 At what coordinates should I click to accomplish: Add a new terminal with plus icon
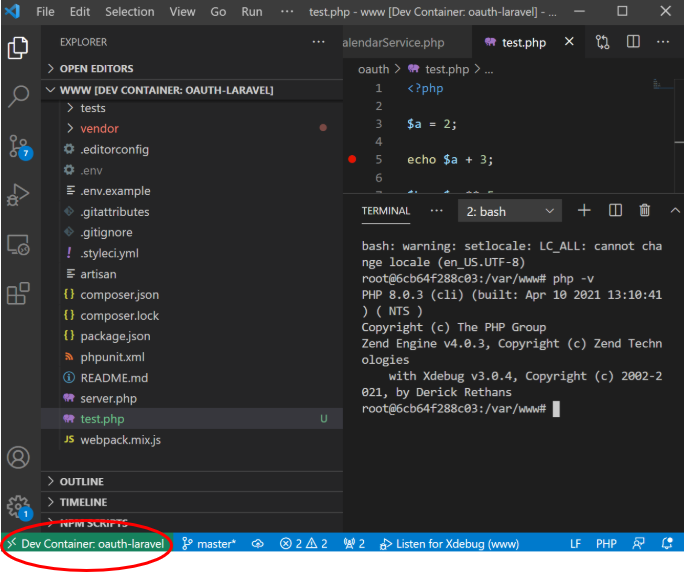coord(584,211)
